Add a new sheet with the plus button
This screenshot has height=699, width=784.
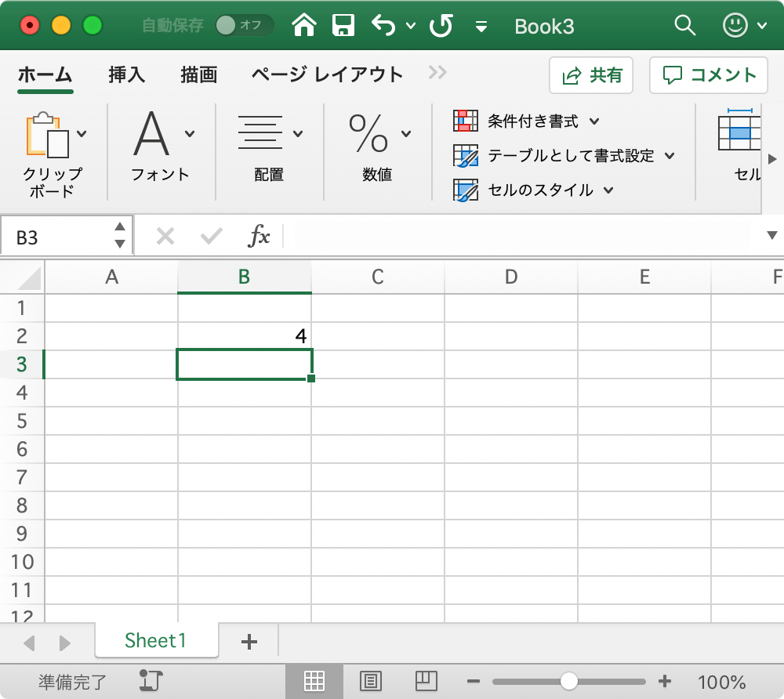pyautogui.click(x=249, y=640)
